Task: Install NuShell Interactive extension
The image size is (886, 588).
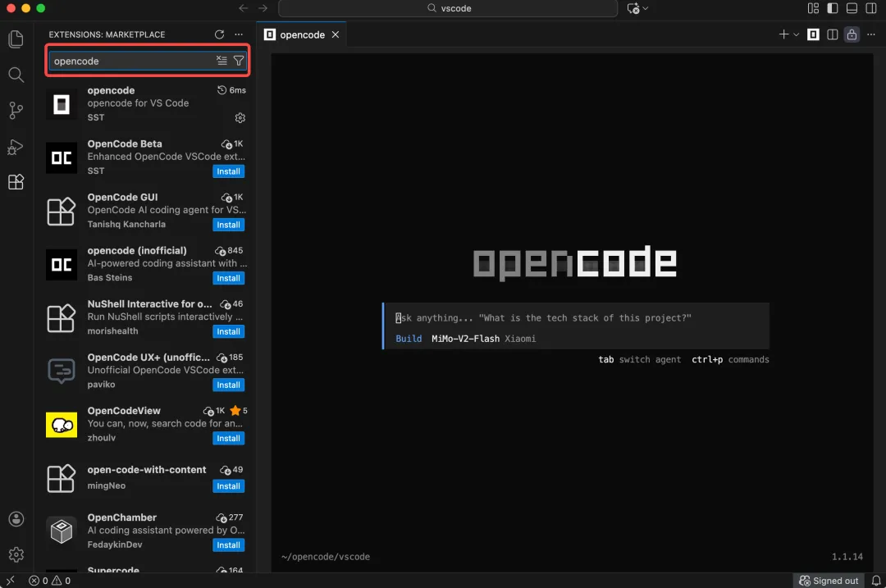Action: click(x=228, y=331)
